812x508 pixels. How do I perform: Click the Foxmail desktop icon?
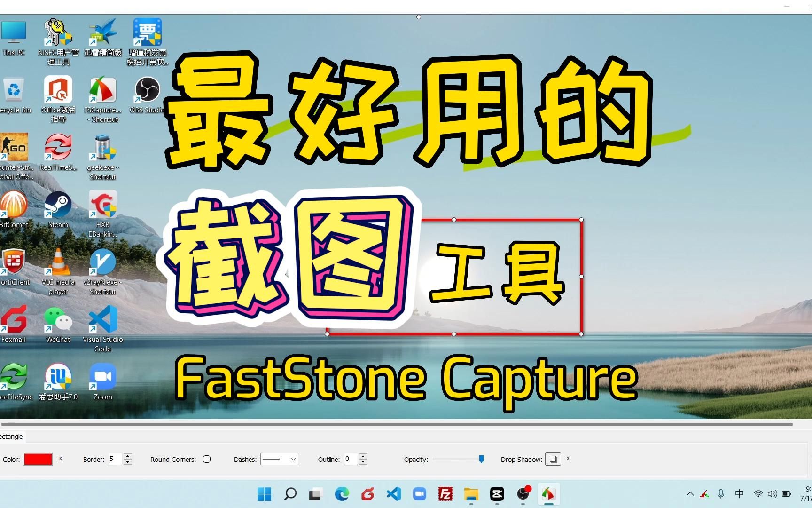[13, 325]
